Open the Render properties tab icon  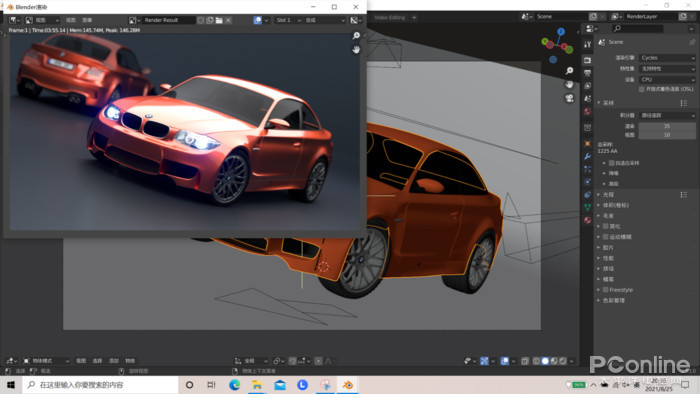pos(588,60)
